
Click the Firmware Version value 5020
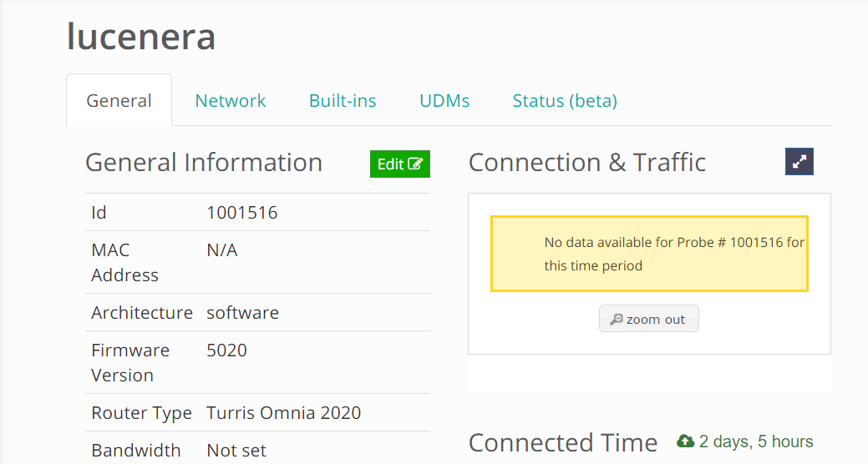pyautogui.click(x=226, y=350)
